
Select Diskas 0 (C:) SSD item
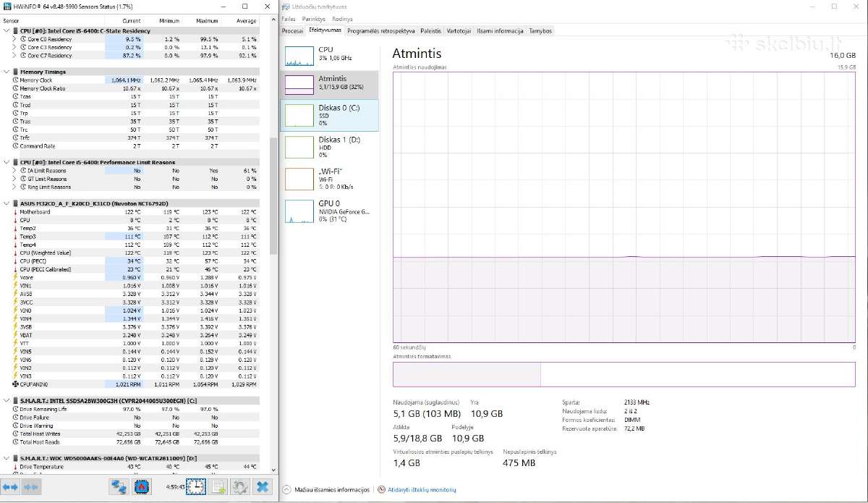(329, 114)
